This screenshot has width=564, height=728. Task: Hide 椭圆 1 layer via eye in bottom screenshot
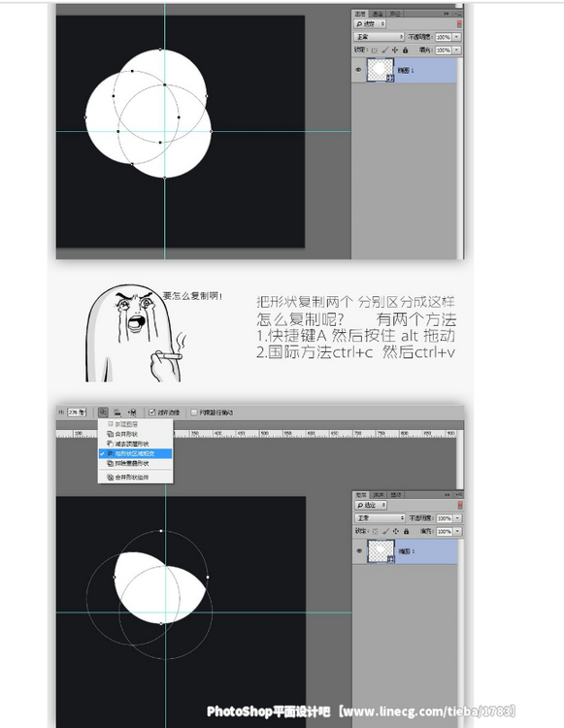(359, 551)
